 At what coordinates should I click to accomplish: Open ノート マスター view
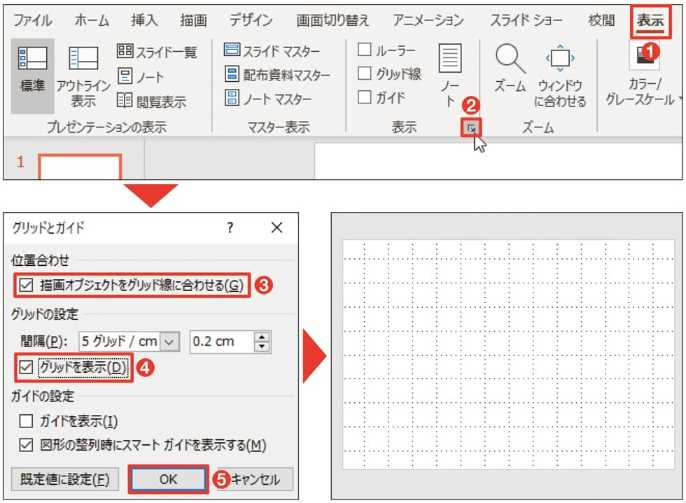(x=268, y=99)
